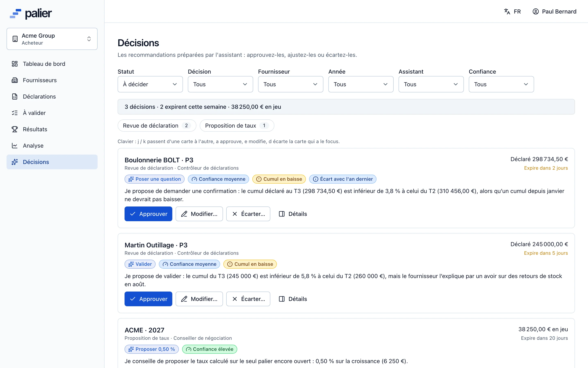Expand the Acme Group organization switcher
This screenshot has height=368, width=588.
(52, 39)
